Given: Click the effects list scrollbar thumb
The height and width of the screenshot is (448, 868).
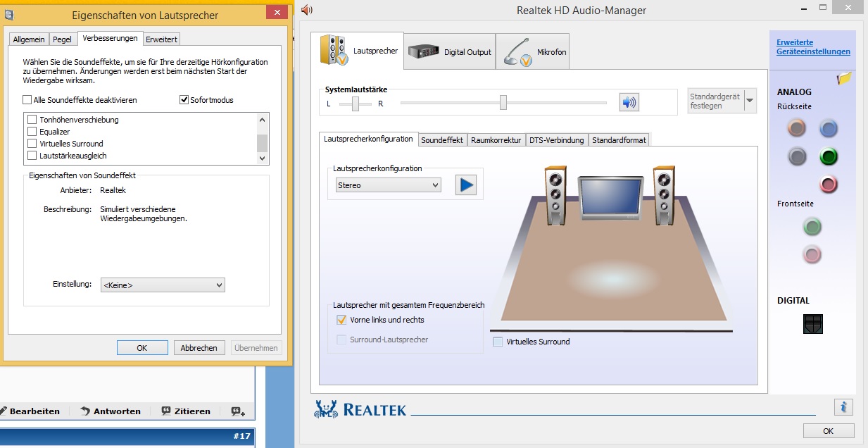Looking at the screenshot, I should [263, 143].
